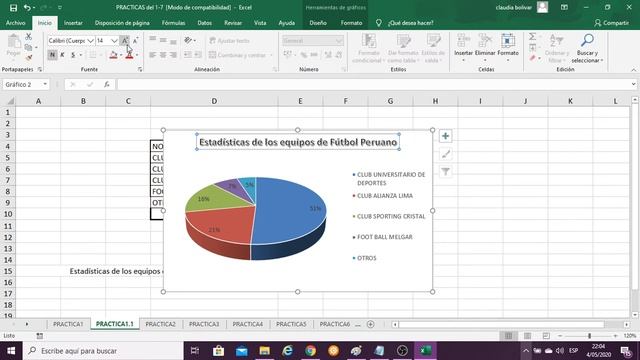Select the Page Layout view icon
Screen dimensions: 640x360
[527, 336]
